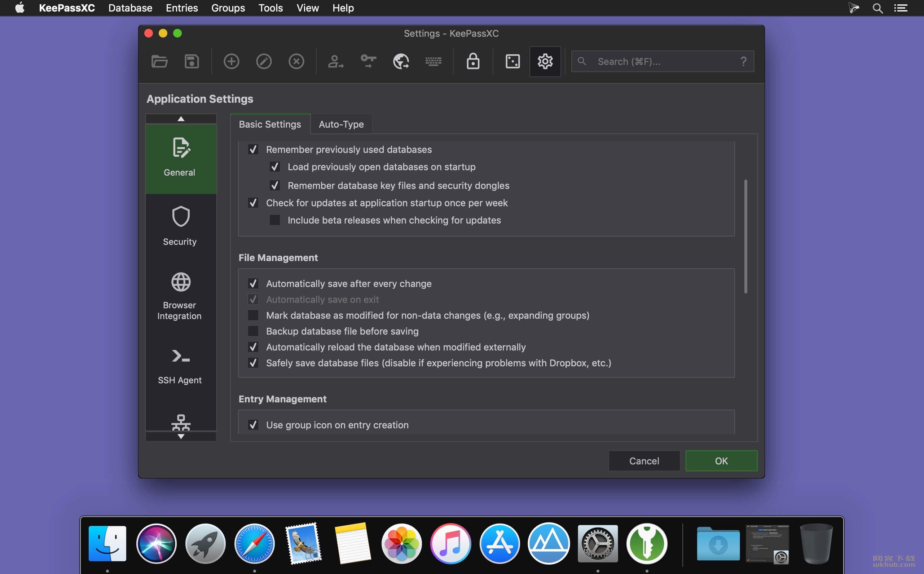The width and height of the screenshot is (924, 574).
Task: Click the Lock Database padlock icon
Action: 472,61
